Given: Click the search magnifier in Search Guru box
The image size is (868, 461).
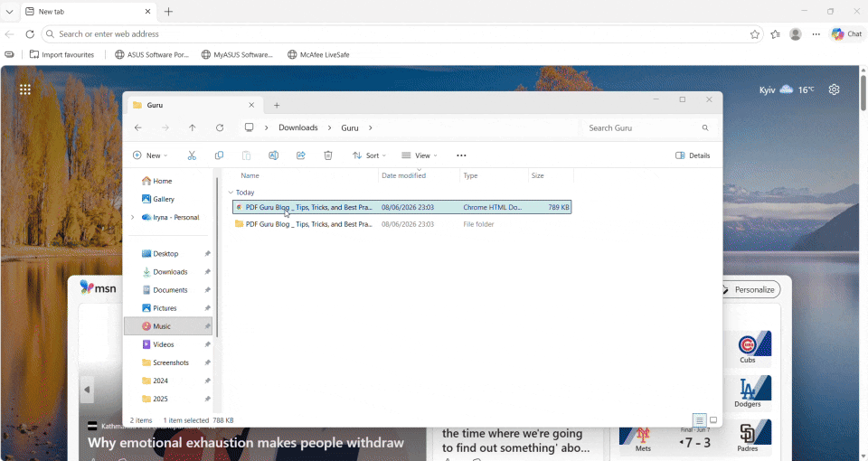Looking at the screenshot, I should 705,127.
